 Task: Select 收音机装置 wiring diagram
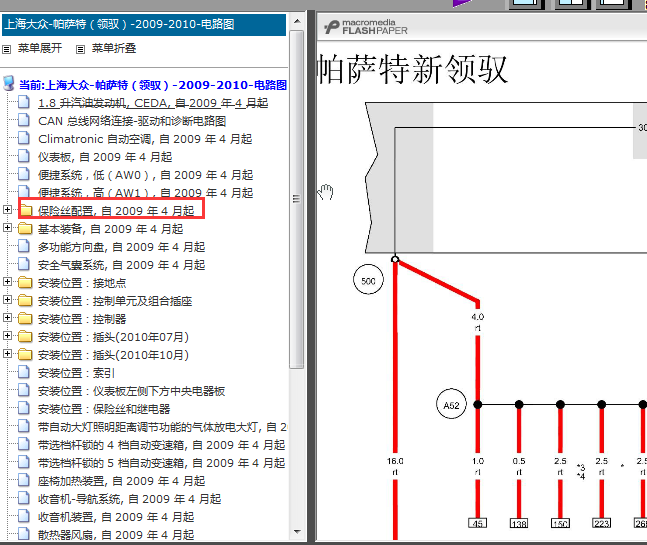point(116,517)
